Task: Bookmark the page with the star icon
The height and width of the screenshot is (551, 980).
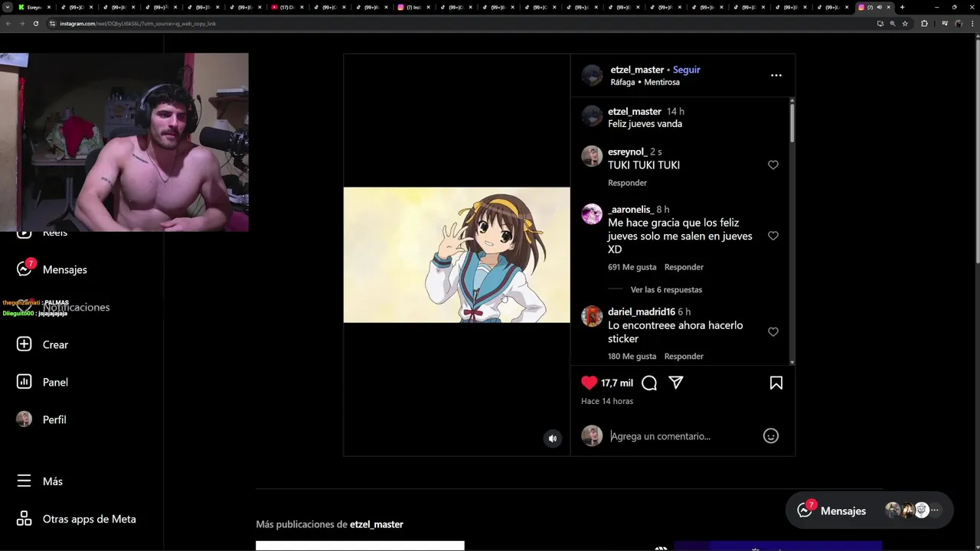Action: (905, 24)
